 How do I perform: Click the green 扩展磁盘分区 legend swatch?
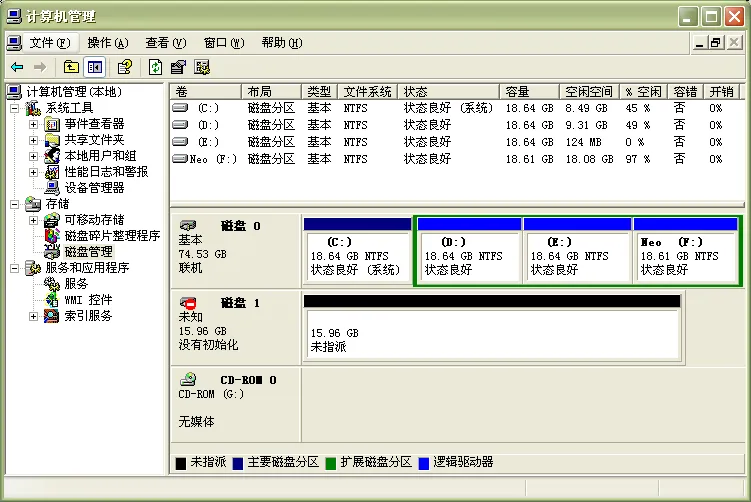pos(330,463)
